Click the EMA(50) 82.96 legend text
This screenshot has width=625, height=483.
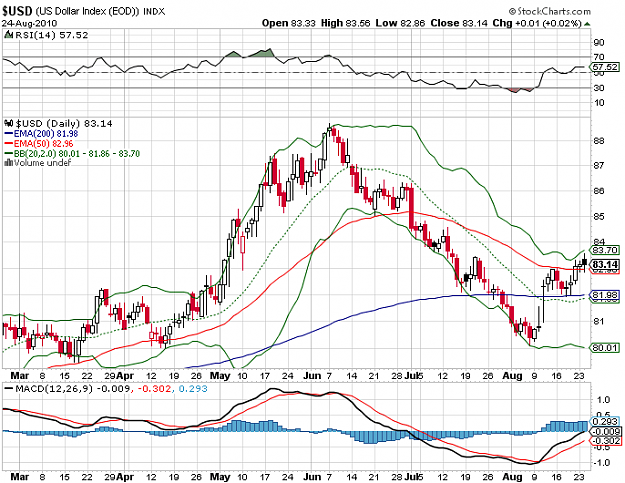[x=43, y=144]
